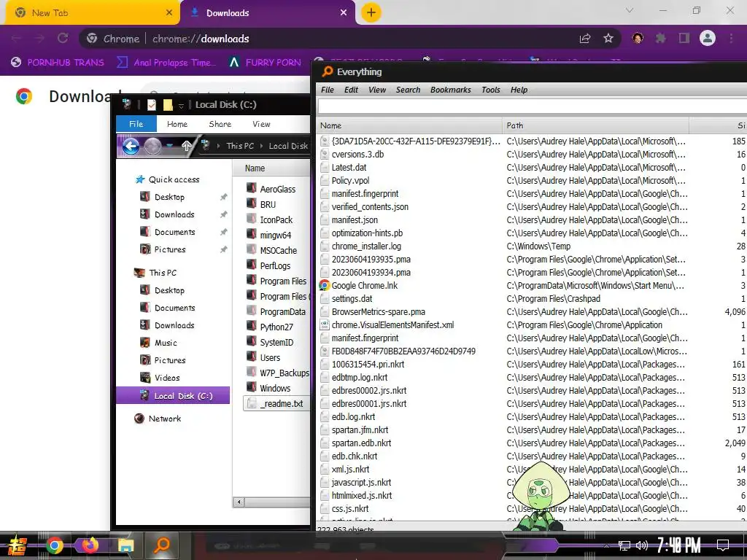747x560 pixels.
Task: Open the Edit menu in Everything
Action: pyautogui.click(x=351, y=90)
